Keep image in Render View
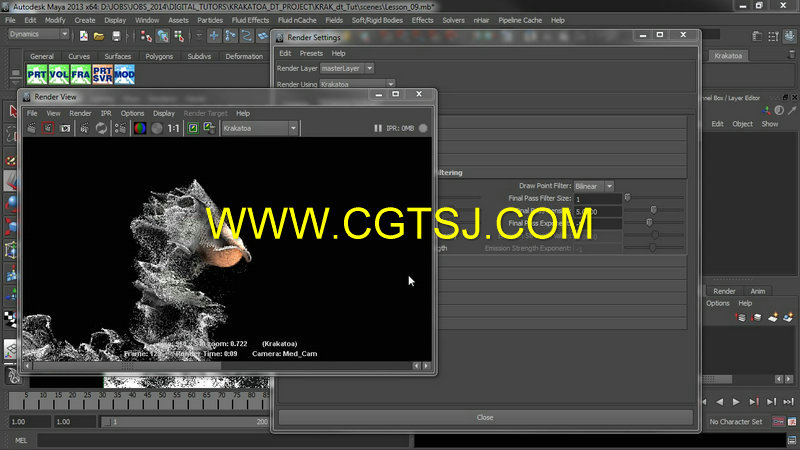The image size is (800, 450). coord(193,128)
